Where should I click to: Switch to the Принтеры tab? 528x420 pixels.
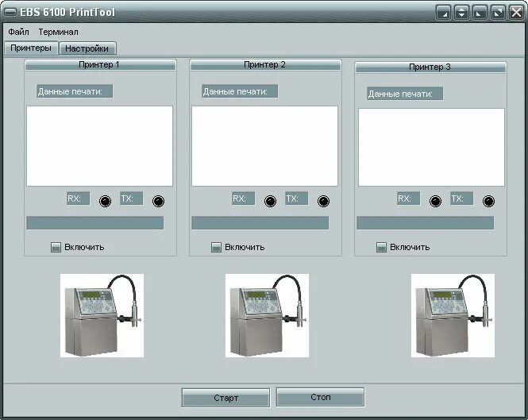(31, 48)
